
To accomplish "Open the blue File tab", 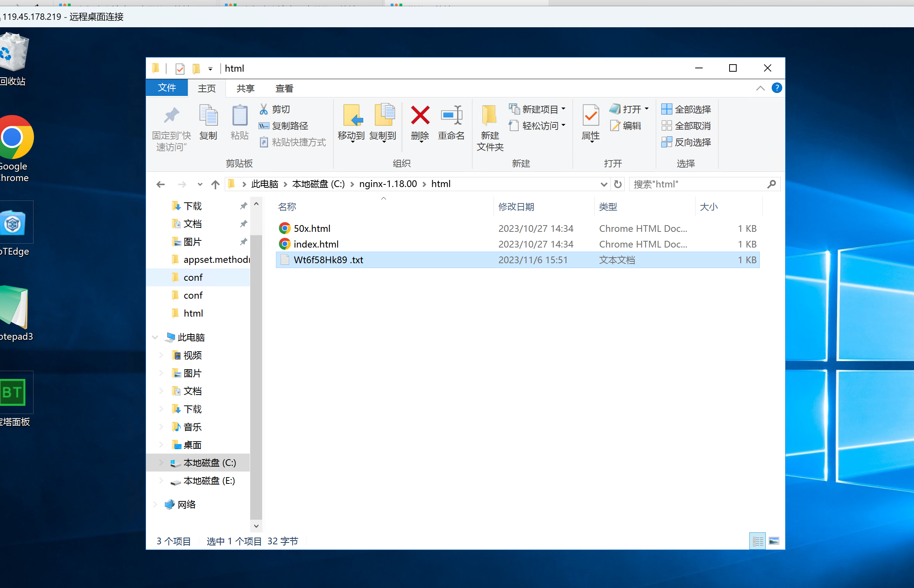I will pyautogui.click(x=167, y=88).
